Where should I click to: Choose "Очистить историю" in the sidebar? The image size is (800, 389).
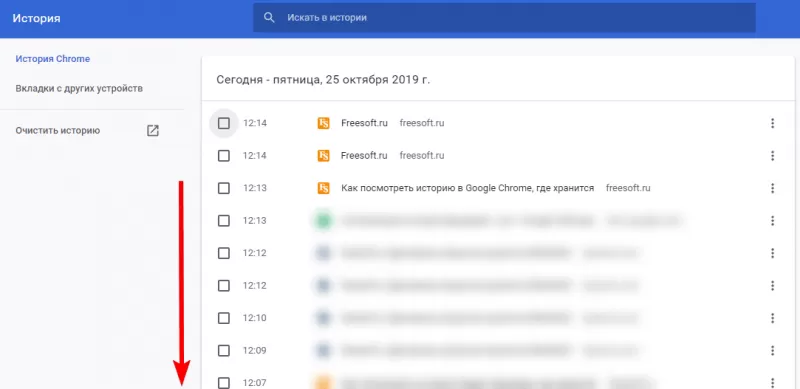58,130
